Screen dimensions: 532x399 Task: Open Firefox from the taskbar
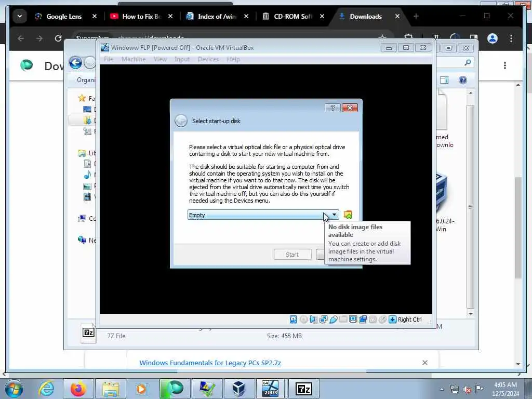click(78, 389)
